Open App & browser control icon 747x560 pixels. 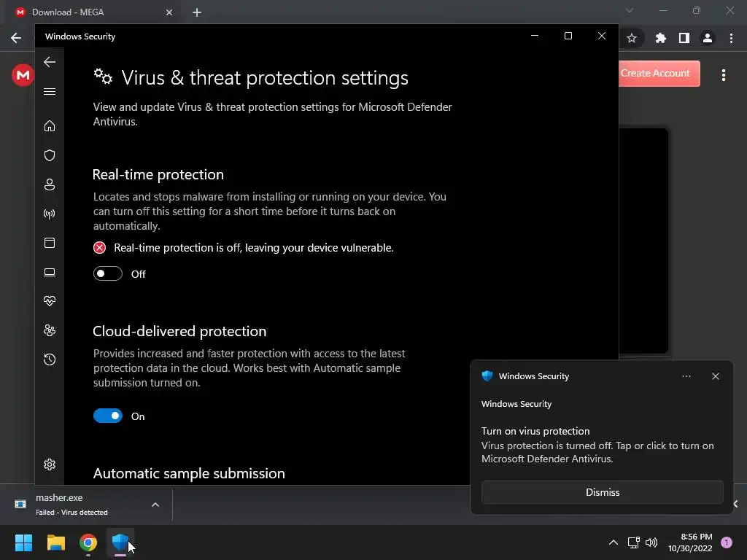pyautogui.click(x=50, y=243)
